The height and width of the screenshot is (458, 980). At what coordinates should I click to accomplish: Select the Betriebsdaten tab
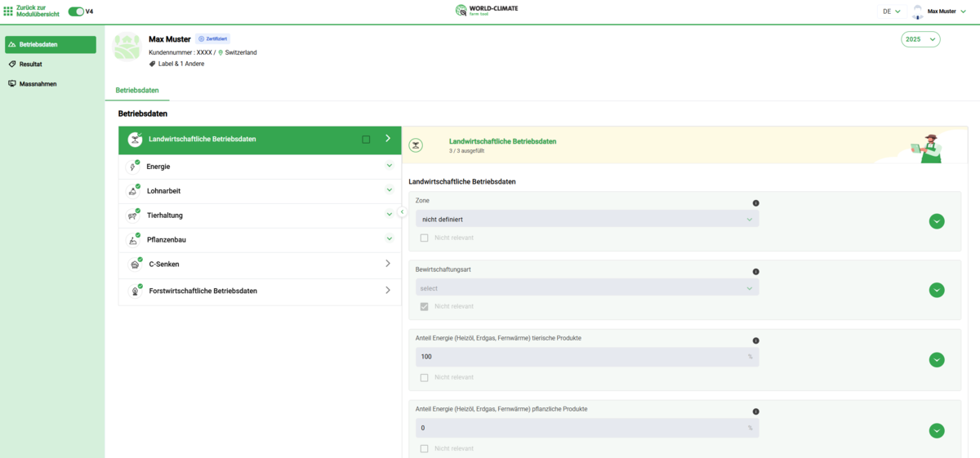[x=137, y=90]
